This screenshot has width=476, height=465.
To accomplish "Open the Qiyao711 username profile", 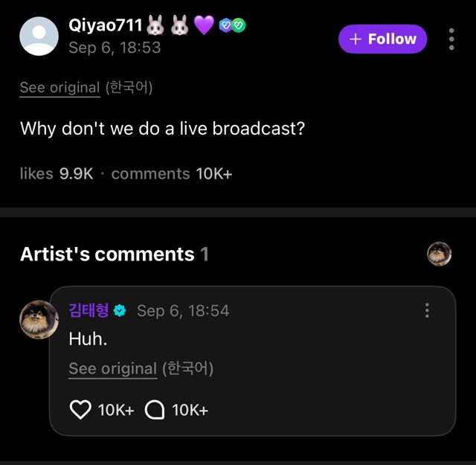I will click(x=105, y=25).
